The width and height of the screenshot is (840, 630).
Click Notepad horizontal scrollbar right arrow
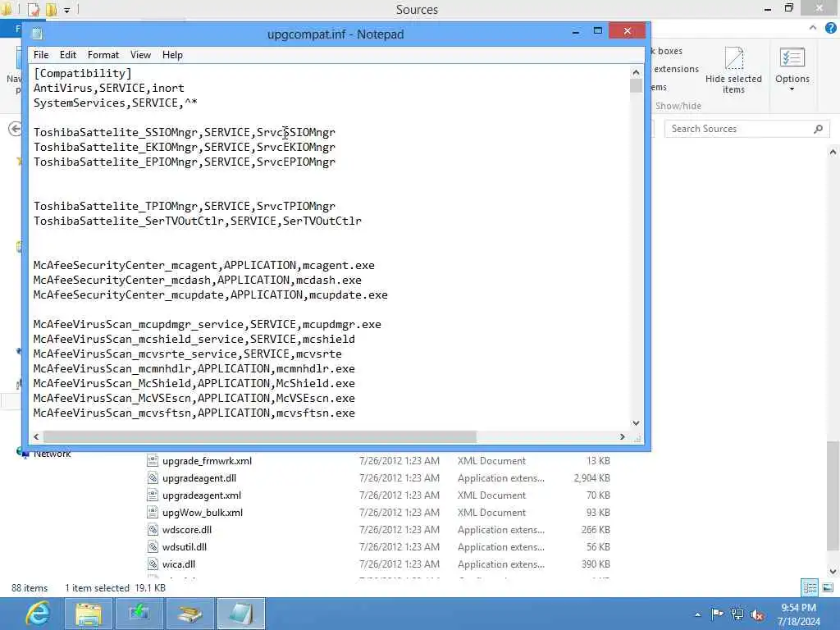(x=622, y=436)
